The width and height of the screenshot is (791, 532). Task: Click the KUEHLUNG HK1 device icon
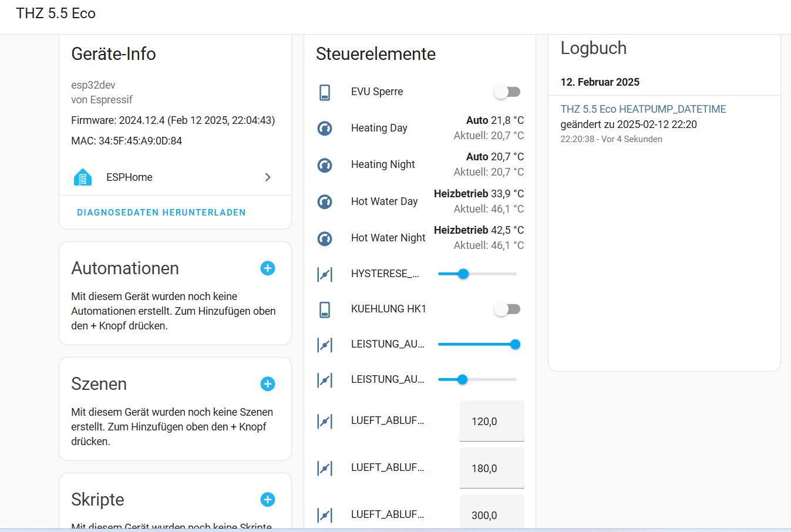coord(325,309)
